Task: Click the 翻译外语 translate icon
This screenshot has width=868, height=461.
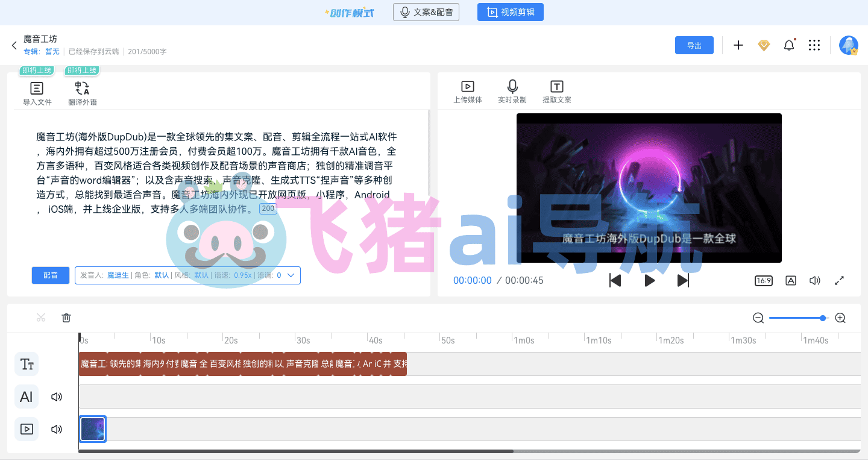Action: [x=82, y=89]
